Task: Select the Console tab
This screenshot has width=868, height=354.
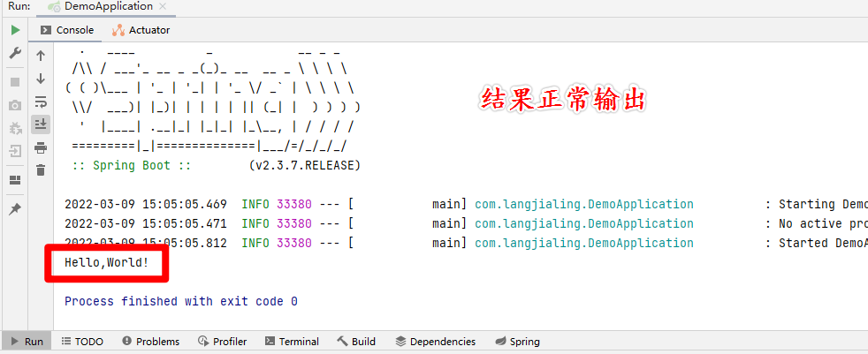Action: (67, 30)
